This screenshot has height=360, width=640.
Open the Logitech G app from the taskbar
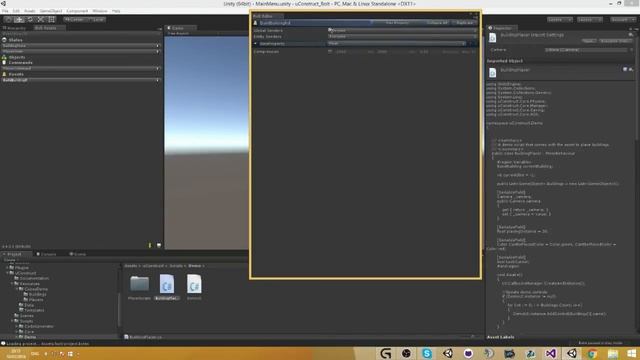385,353
